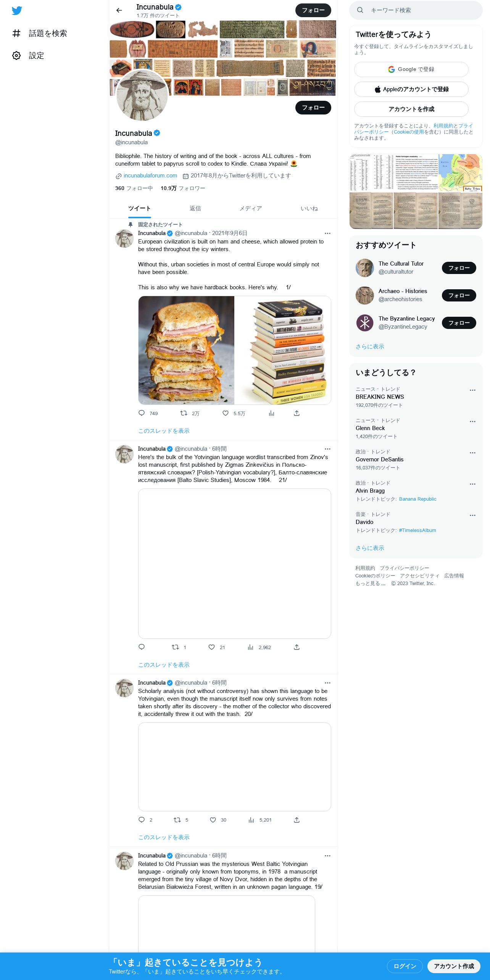Follow The Cultural Tutor account
This screenshot has height=980, width=490.
coord(459,268)
